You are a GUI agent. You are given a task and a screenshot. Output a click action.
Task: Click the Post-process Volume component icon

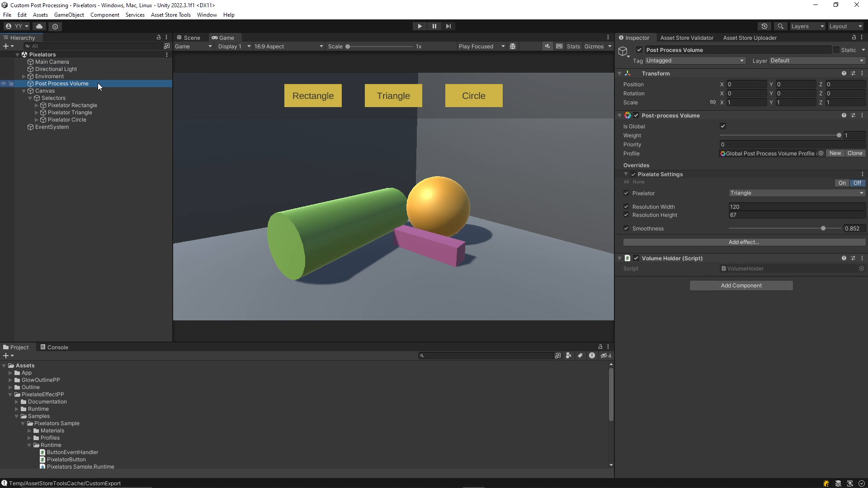click(x=628, y=115)
